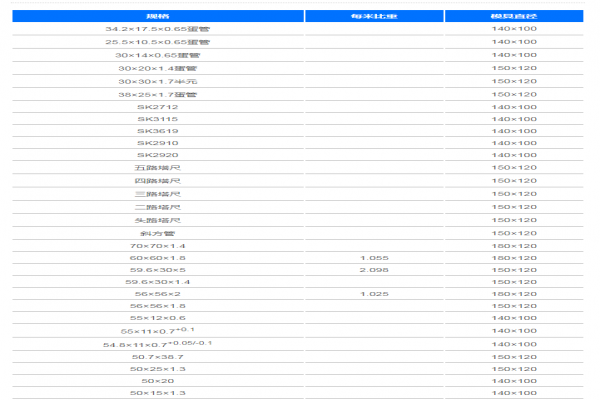Click 140×100 in the 34.2×17.5×0.65蛋管 row
Viewport: 600px width, 400px height.
(514, 29)
